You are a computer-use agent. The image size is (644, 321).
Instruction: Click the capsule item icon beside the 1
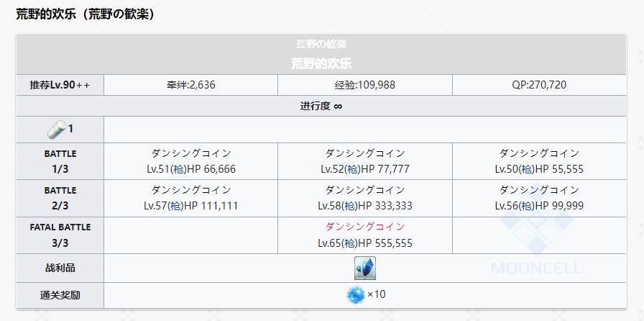coord(57,130)
